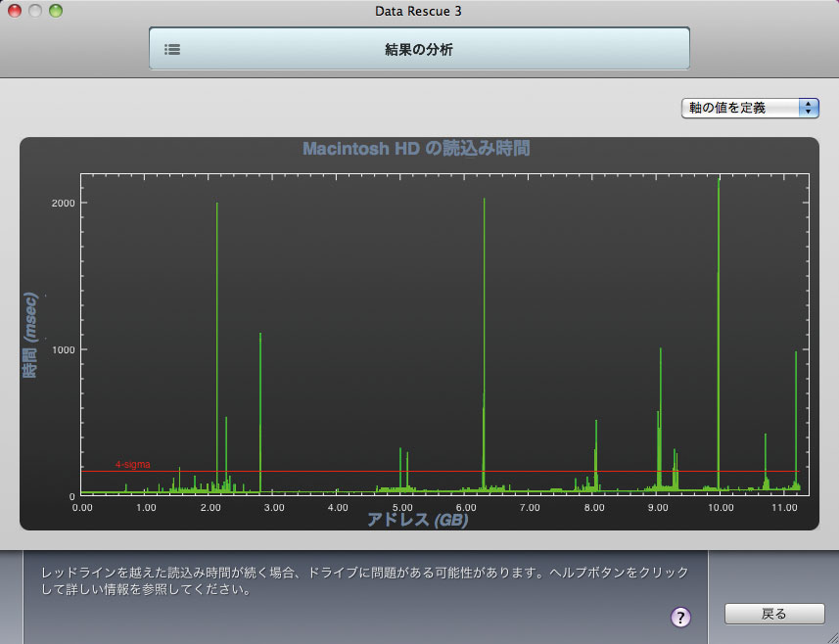Click the 10.00 x-axis tick value

(x=721, y=508)
